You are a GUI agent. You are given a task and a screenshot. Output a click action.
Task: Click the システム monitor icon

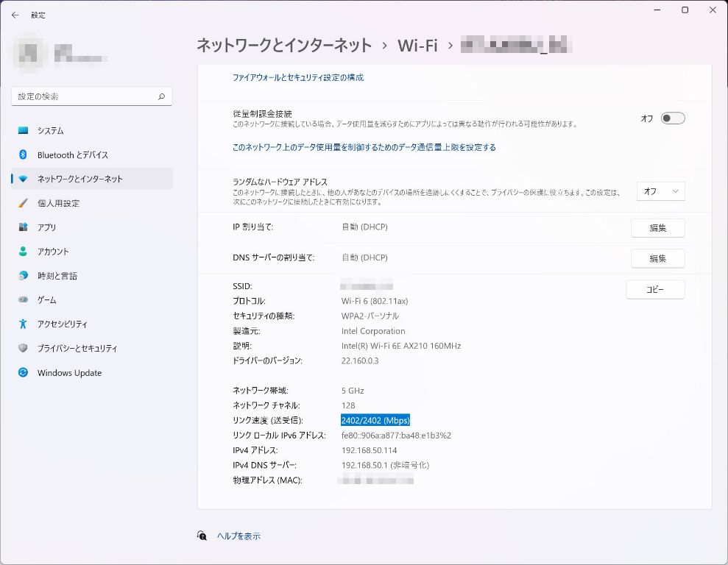23,130
